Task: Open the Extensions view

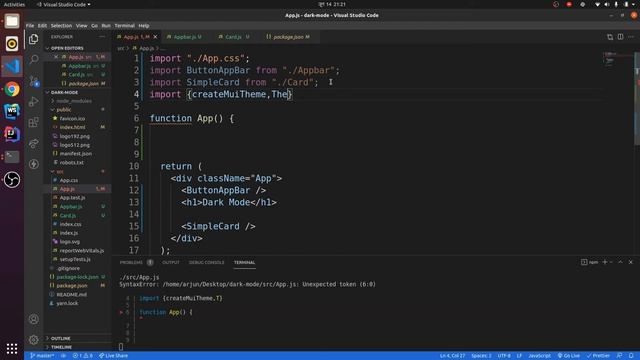Action: (34, 122)
